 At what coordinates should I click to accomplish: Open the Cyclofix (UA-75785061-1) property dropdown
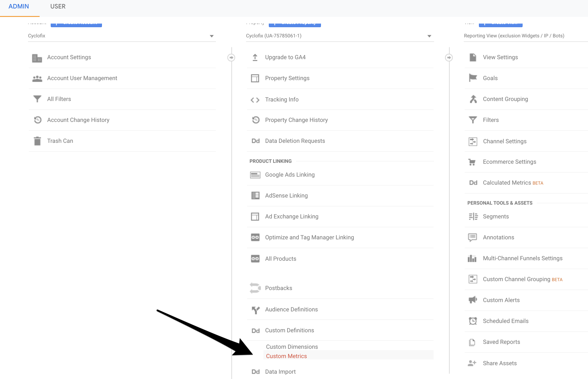click(x=340, y=36)
